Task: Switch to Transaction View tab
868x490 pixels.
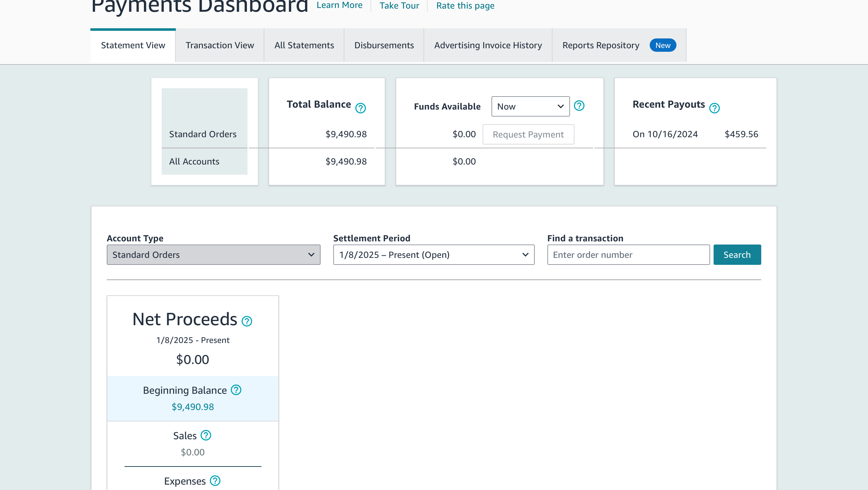Action: (x=220, y=45)
